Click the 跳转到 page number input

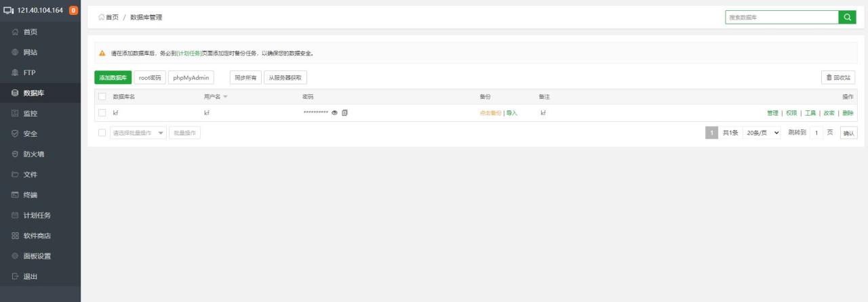click(x=817, y=133)
